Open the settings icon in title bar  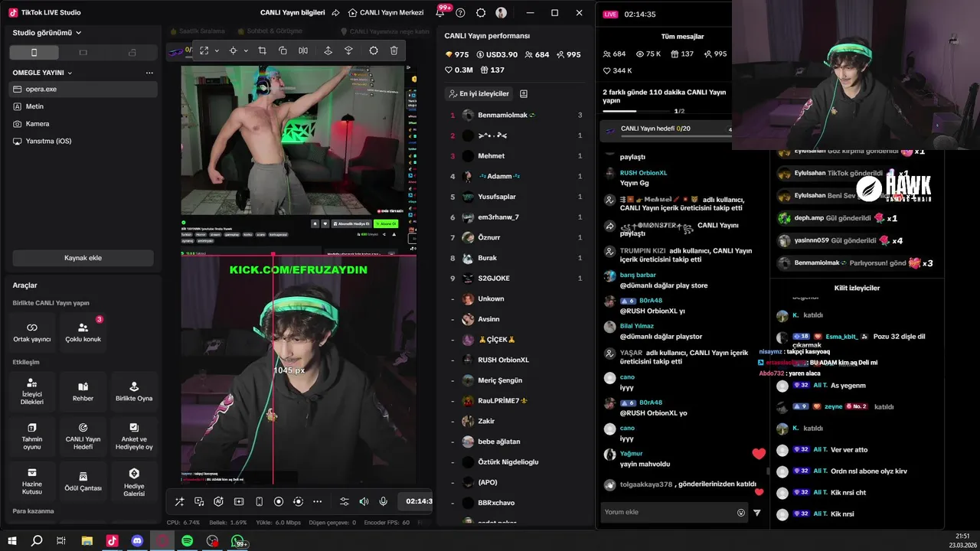pos(481,12)
